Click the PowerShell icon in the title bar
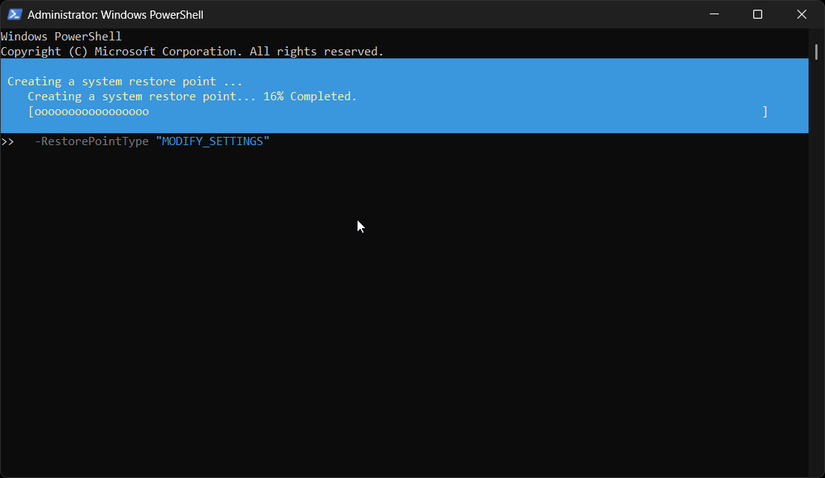This screenshot has width=825, height=478. pyautogui.click(x=15, y=14)
